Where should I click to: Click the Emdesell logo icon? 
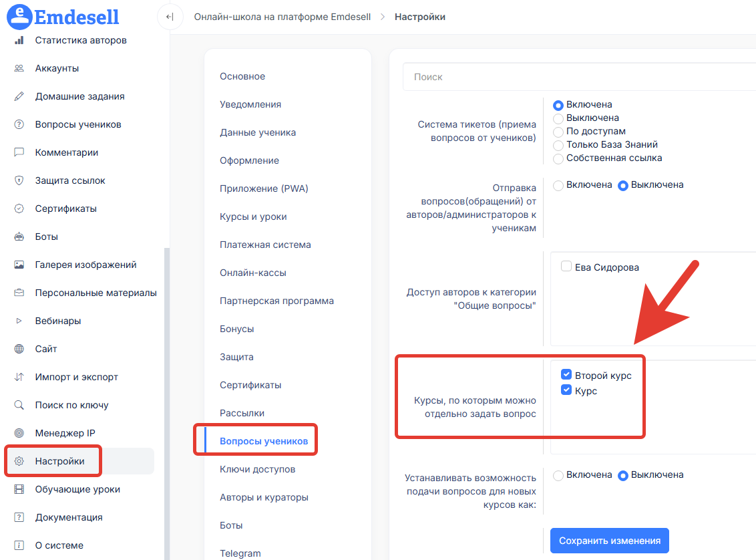point(19,17)
